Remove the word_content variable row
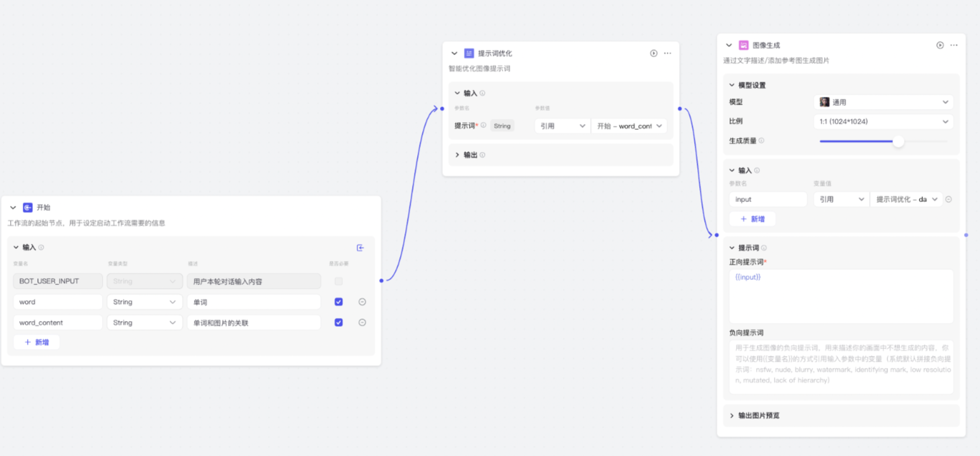Screen dimensions: 980x456 point(362,322)
